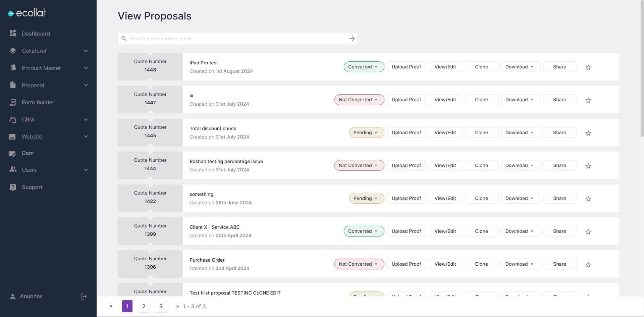Click the search arrow icon
Image resolution: width=644 pixels, height=317 pixels.
tap(352, 38)
